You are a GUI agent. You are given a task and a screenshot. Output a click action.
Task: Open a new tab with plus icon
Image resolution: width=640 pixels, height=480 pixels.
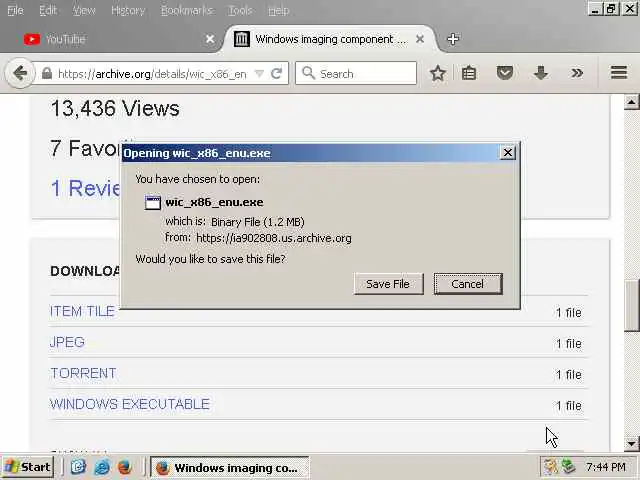click(453, 39)
